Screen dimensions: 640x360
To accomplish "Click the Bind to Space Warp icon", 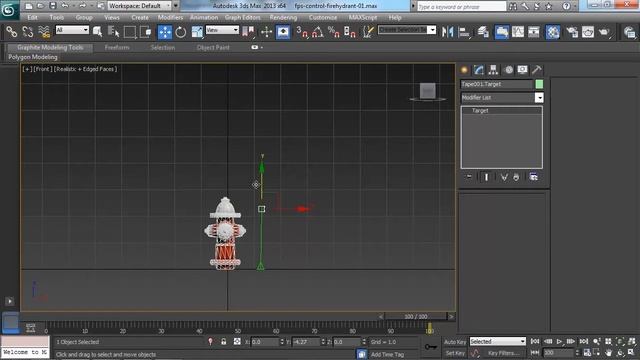I will point(44,31).
